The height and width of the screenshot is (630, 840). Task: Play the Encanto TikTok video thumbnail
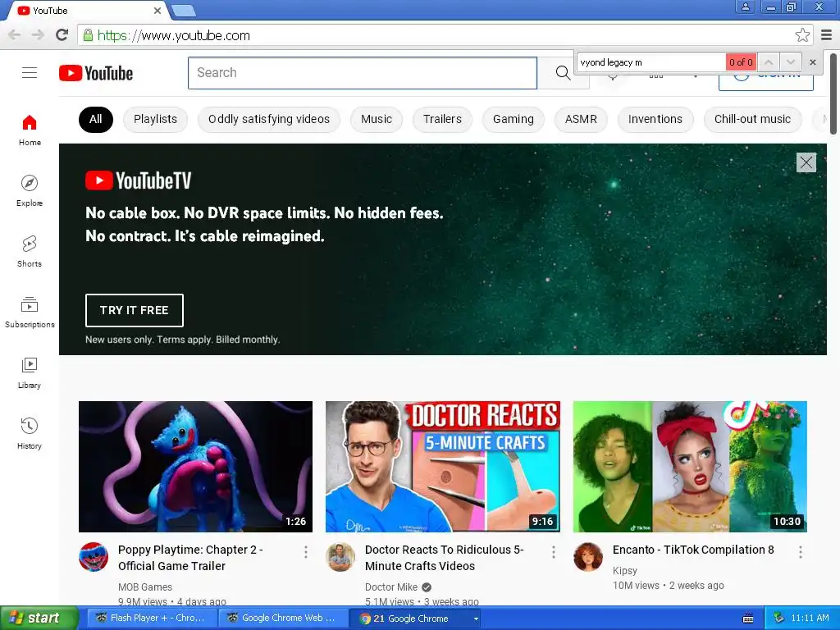tap(690, 467)
